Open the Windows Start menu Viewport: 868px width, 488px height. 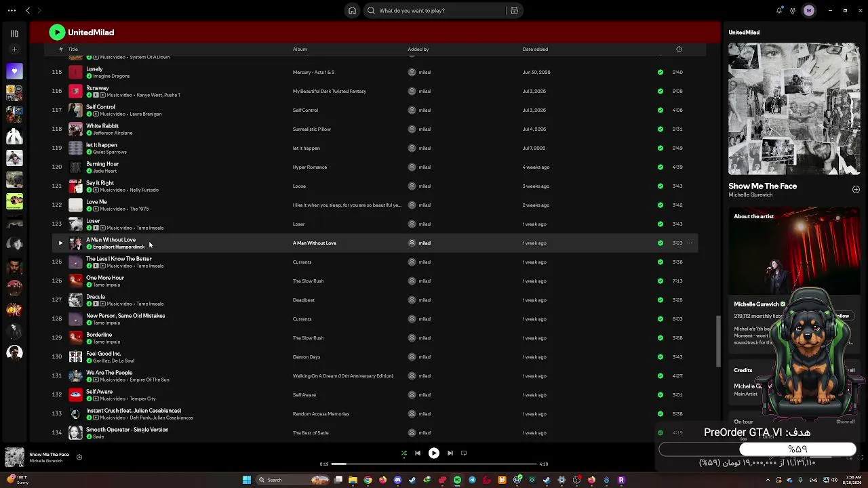[247, 480]
